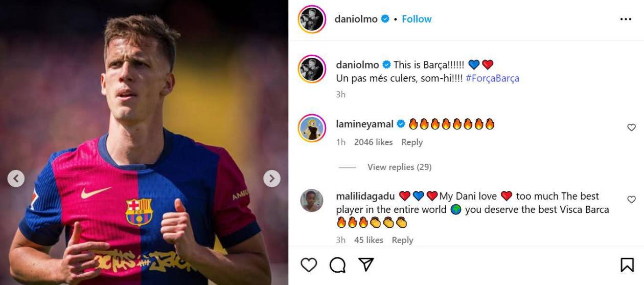
Task: Open malilidagadu's profile avatar
Action: pyautogui.click(x=312, y=200)
